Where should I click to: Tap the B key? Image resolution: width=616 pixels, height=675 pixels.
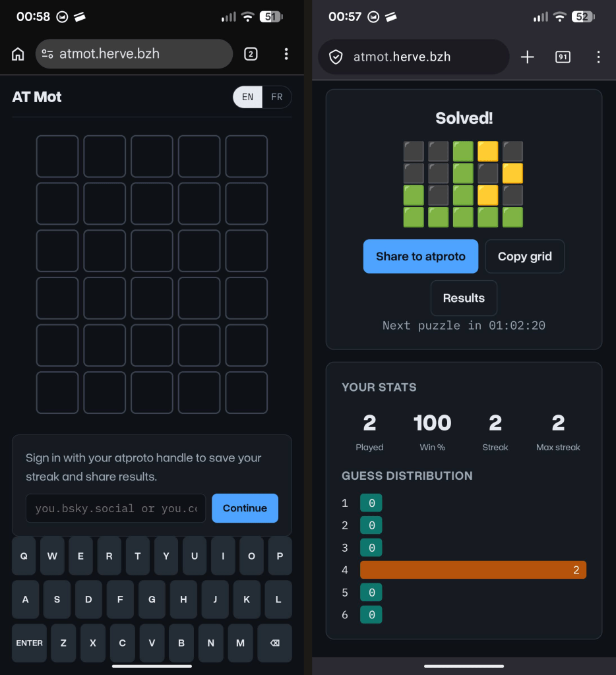pos(181,643)
